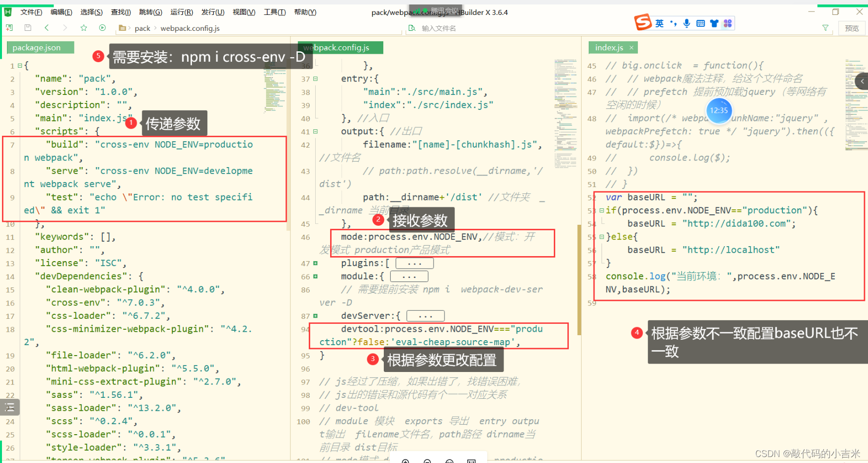Click the "license": "ISC" line
This screenshot has width=868, height=463.
click(80, 263)
